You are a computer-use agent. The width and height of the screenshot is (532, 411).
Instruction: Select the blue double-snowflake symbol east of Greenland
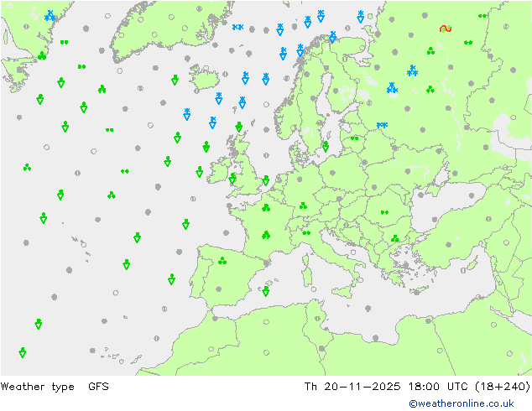tap(237, 27)
